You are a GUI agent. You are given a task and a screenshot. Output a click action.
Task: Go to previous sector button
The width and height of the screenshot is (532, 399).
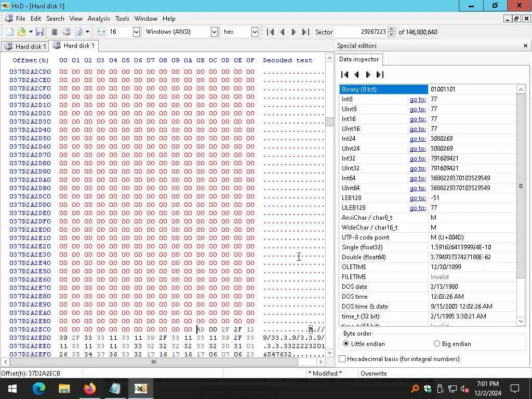pos(282,32)
